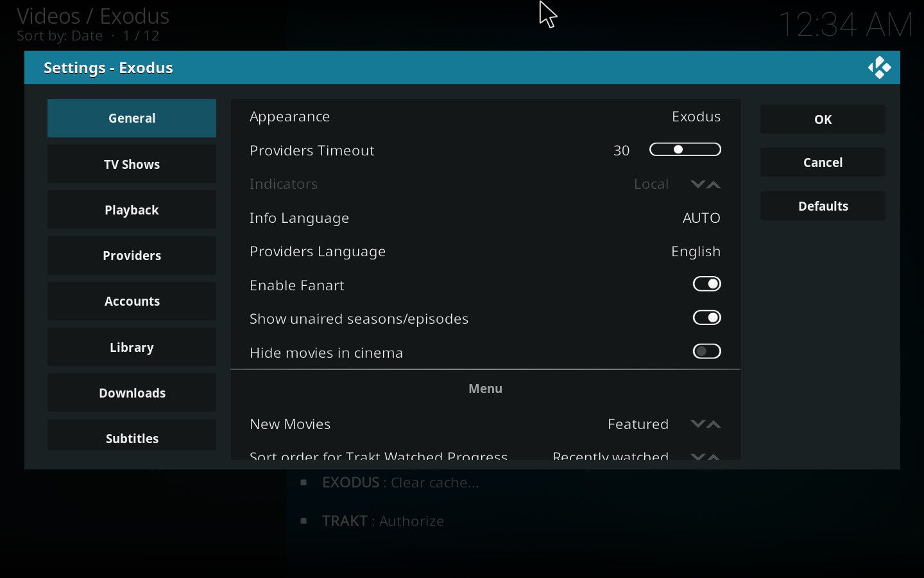Click down arrow for New Movies setting
Viewport: 924px width, 578px height.
coord(697,424)
